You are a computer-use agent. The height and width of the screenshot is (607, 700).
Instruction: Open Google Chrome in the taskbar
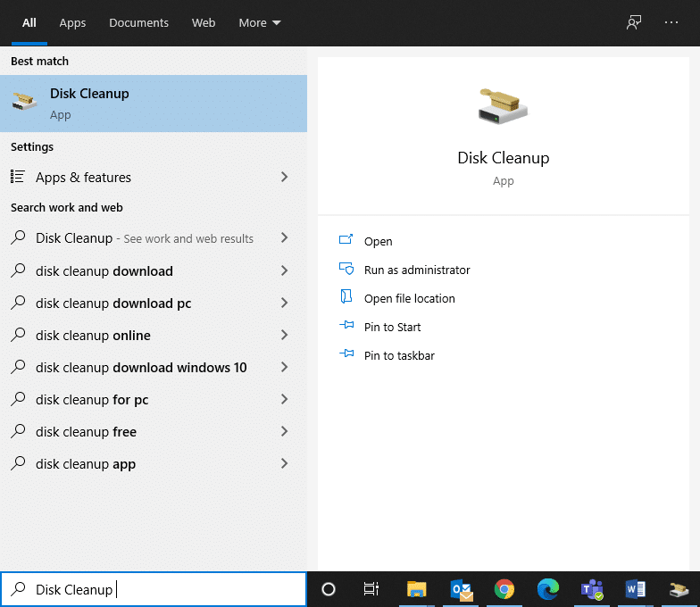coord(504,589)
